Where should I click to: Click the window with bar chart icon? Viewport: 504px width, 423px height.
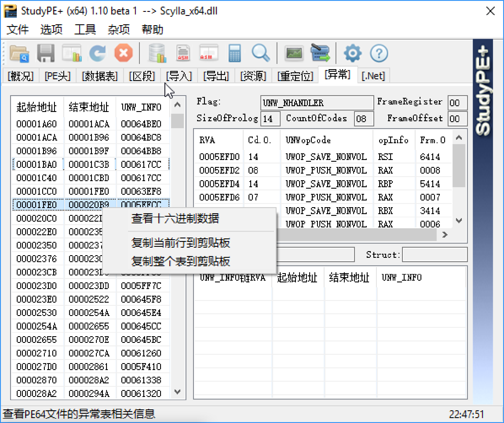pos(72,53)
